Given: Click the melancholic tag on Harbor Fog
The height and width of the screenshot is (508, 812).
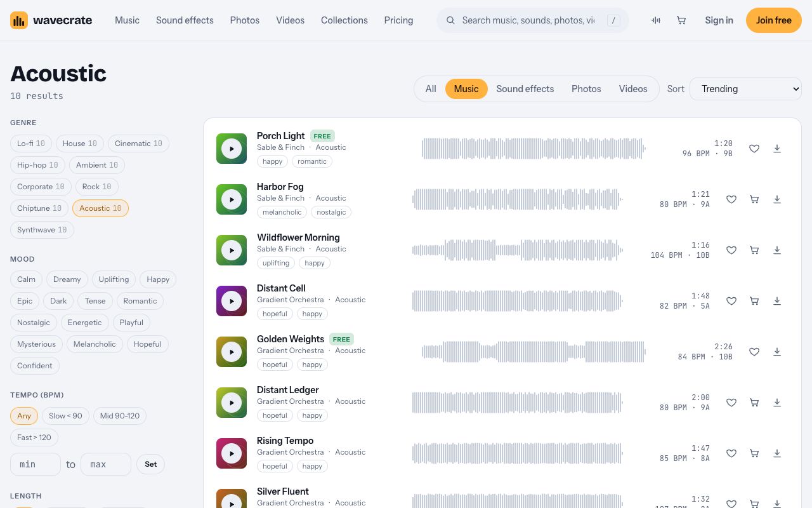Looking at the screenshot, I should (282, 212).
